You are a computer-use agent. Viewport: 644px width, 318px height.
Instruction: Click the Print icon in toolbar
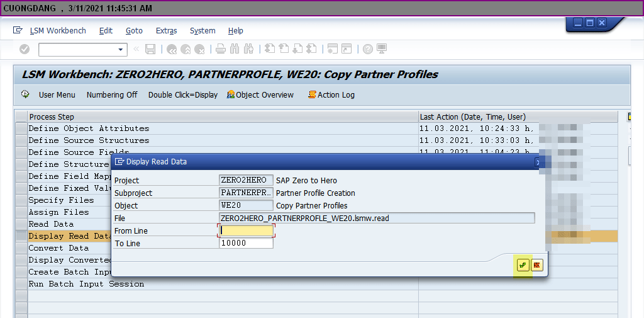(x=221, y=49)
